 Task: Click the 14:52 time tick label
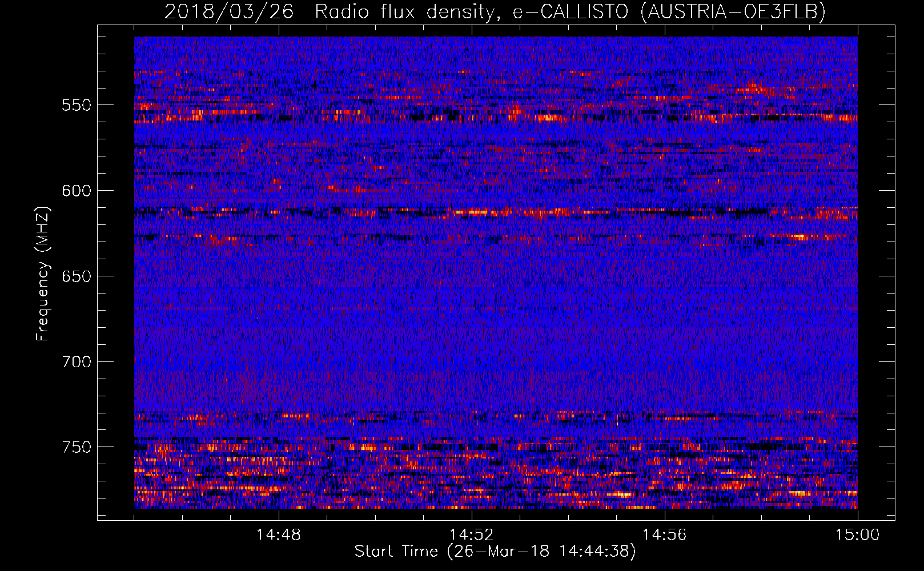coord(472,535)
